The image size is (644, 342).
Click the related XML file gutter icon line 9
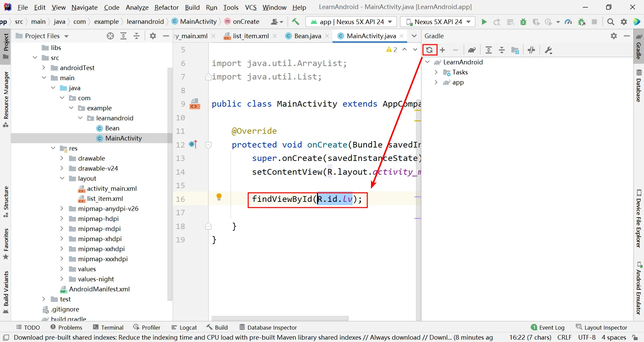pos(195,104)
